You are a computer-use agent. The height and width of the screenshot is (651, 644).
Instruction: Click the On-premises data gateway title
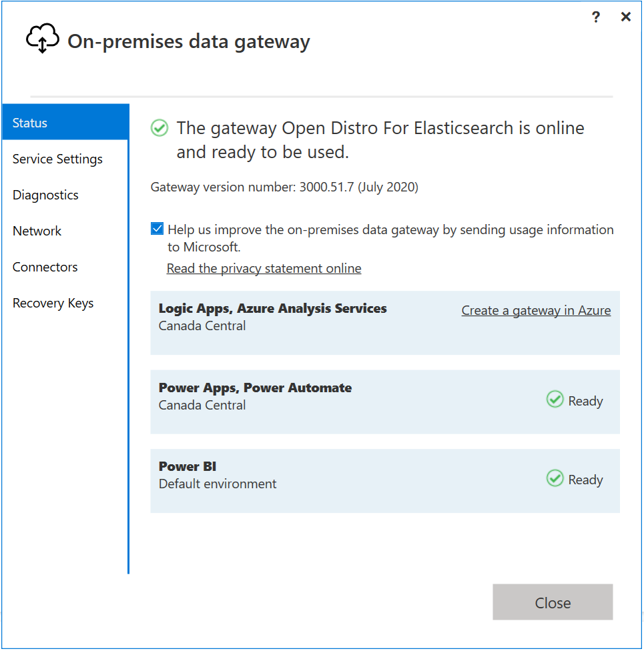[189, 41]
